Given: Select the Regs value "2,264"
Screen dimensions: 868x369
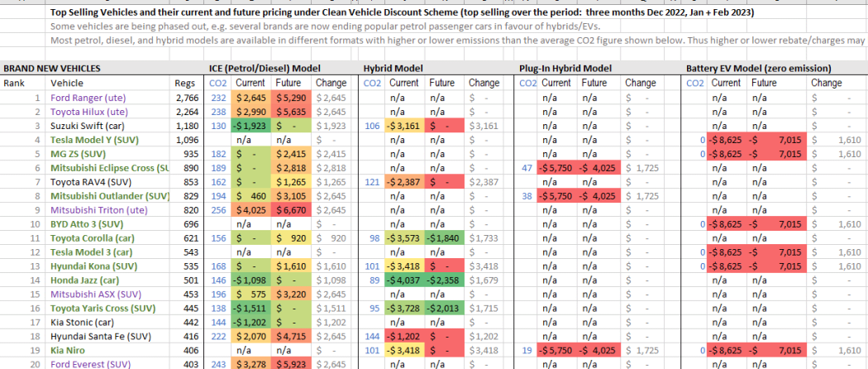Looking at the screenshot, I should pyautogui.click(x=185, y=112).
